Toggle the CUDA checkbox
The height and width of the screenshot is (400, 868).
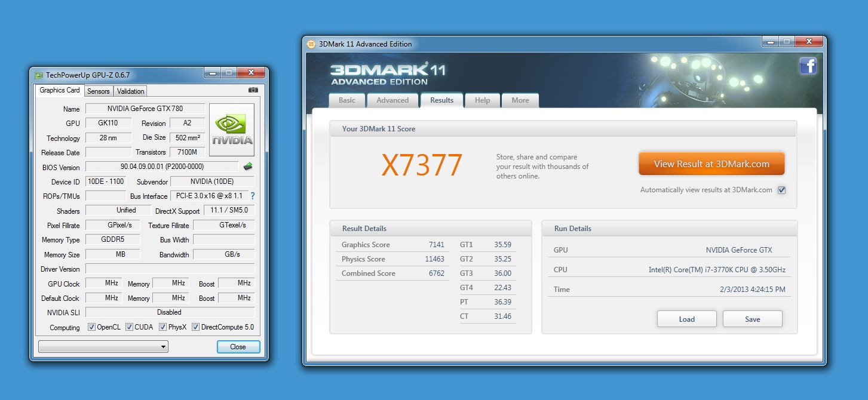(129, 327)
